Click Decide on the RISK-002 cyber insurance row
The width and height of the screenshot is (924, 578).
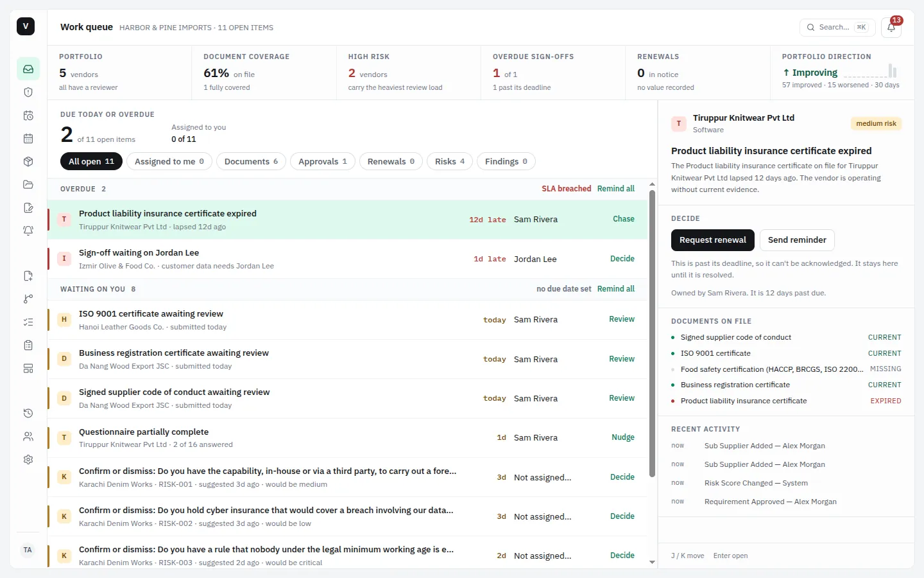coord(622,516)
